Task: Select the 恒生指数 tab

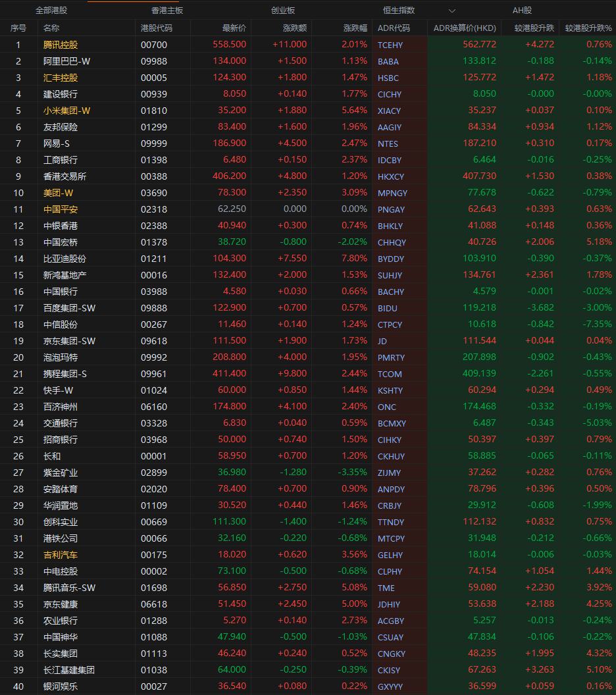Action: (399, 10)
